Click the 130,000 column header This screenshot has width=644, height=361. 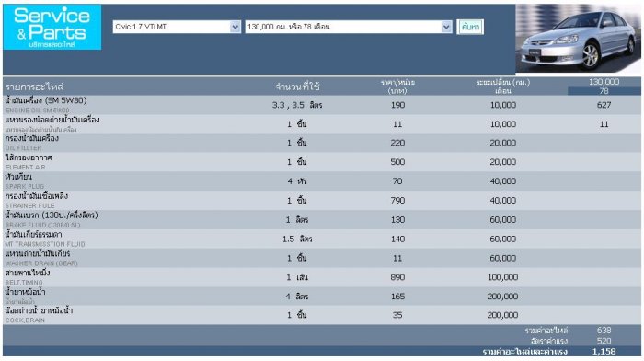click(x=604, y=82)
